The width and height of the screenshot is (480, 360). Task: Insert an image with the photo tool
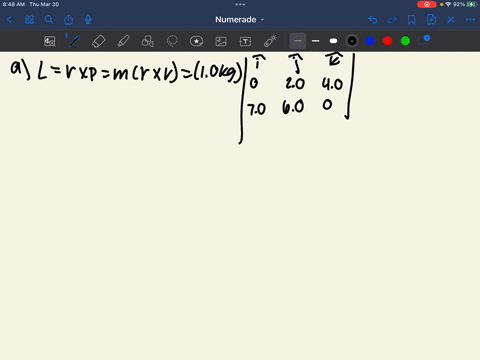pos(221,41)
